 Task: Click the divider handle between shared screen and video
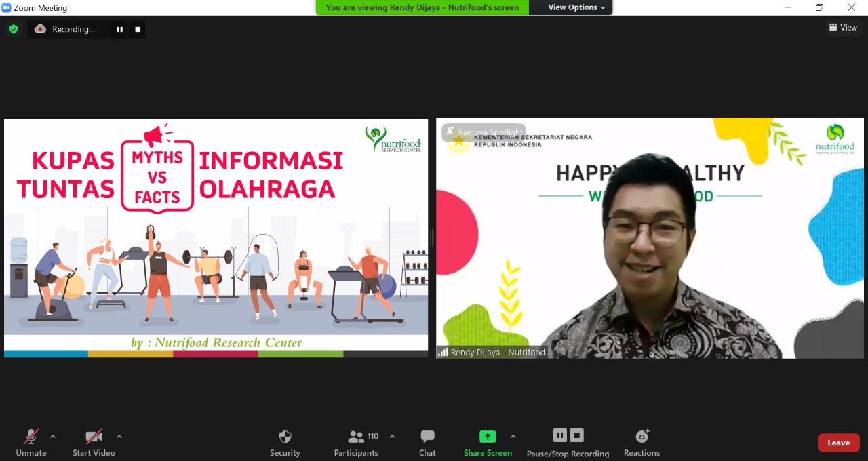click(x=432, y=238)
